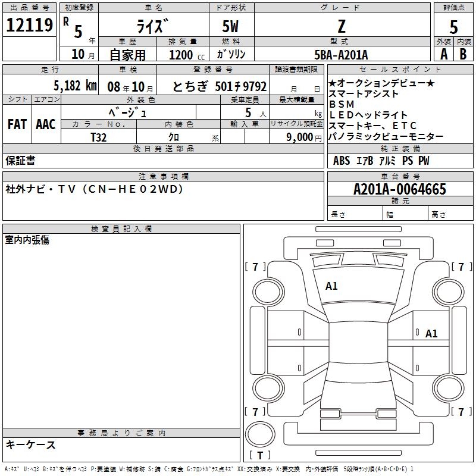Click sales point パノラミックビューモニター

[x=386, y=136]
